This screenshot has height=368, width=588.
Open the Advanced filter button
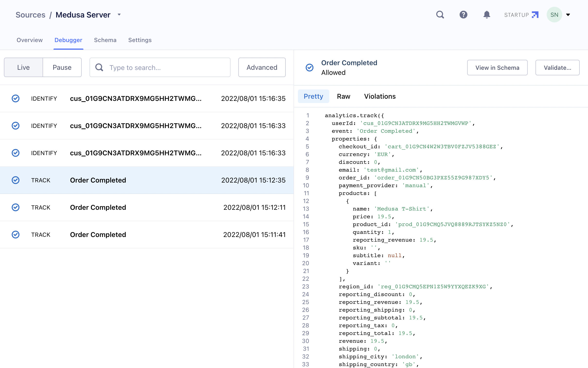(262, 67)
